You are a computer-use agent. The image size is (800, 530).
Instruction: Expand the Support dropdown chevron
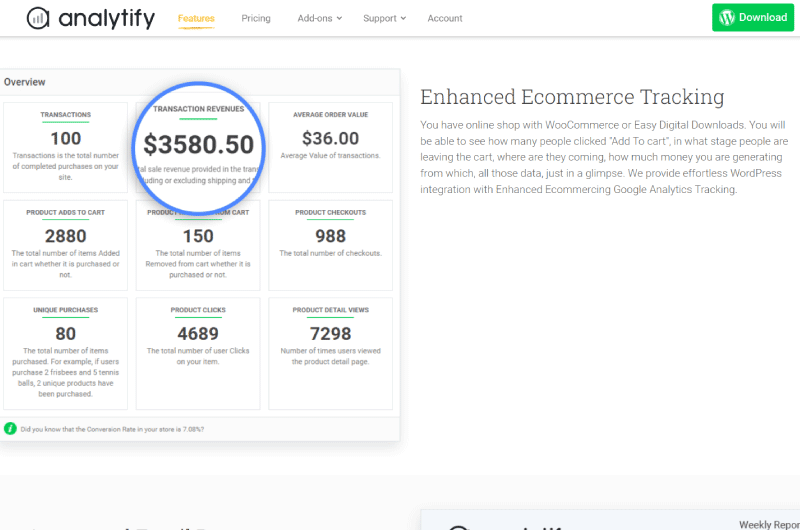pos(403,18)
